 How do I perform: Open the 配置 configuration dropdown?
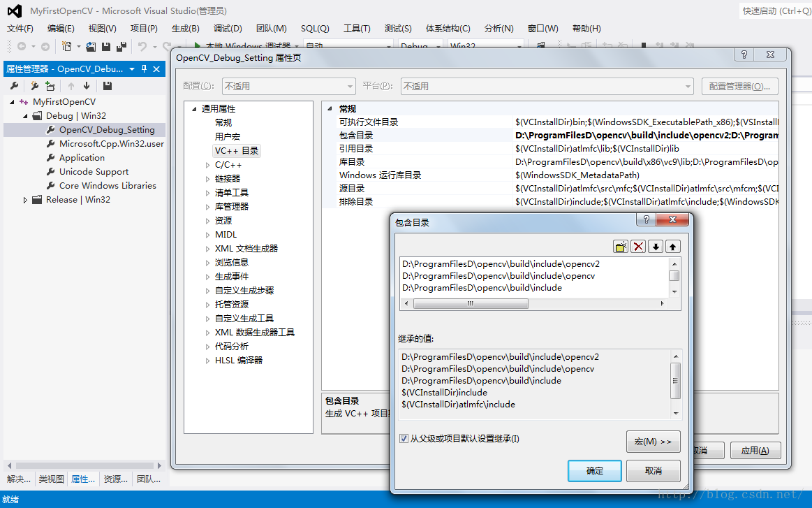point(289,86)
